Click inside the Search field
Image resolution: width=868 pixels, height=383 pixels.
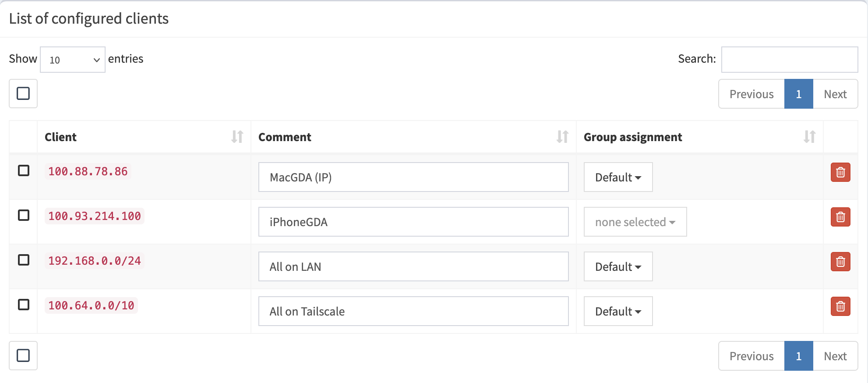click(788, 59)
